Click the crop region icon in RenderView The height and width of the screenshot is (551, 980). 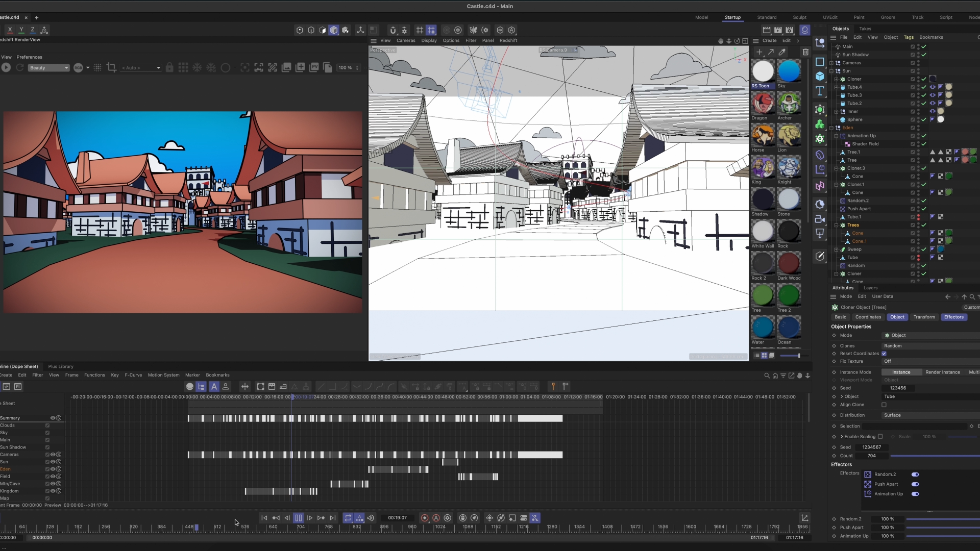(111, 67)
